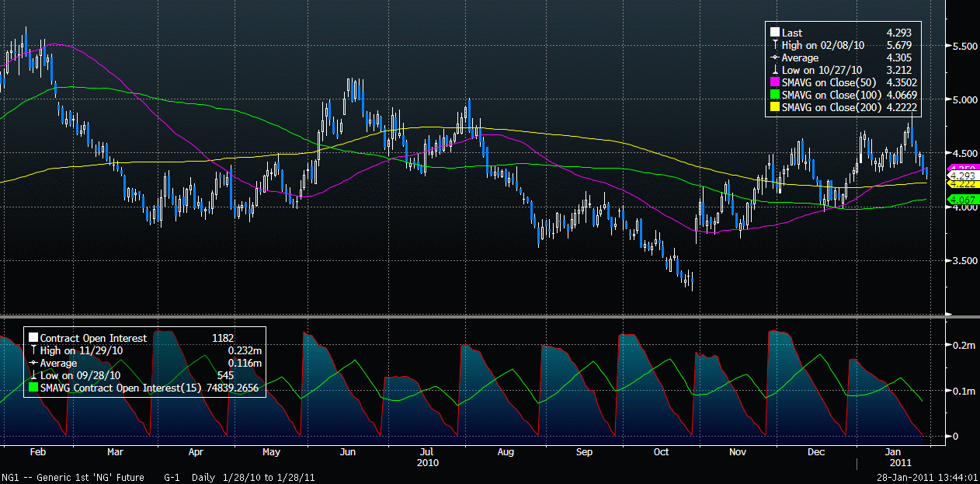
Task: Click the Low on 10/27/10 marker icon
Action: coord(774,71)
